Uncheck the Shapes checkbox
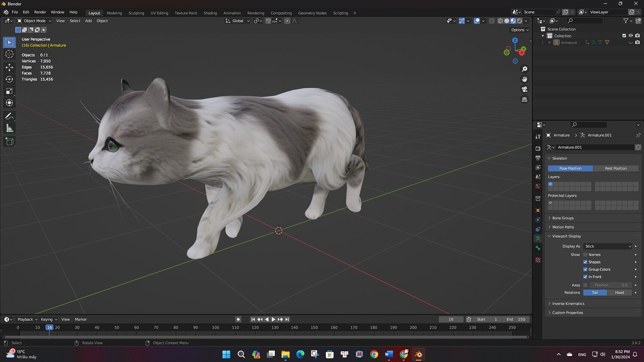The width and height of the screenshot is (644, 362). [x=585, y=262]
